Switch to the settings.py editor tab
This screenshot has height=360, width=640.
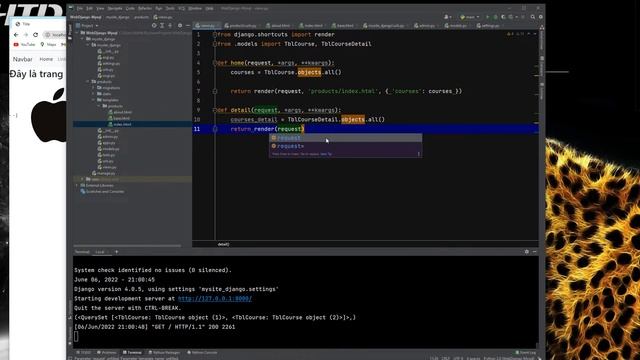(490, 26)
